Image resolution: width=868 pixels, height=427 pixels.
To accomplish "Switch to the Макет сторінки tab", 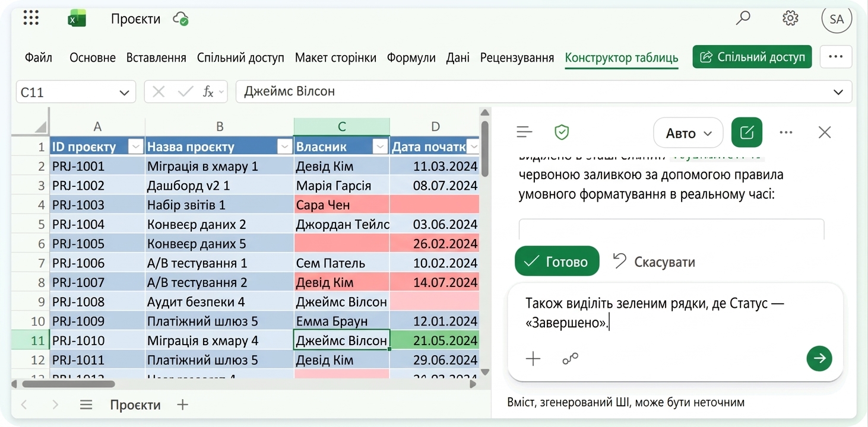I will (335, 58).
